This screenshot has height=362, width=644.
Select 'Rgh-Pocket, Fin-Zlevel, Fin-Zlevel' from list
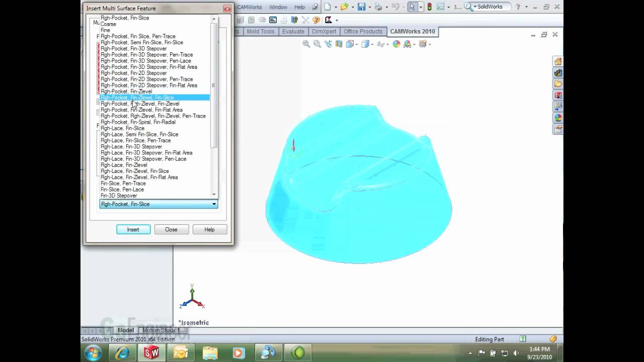155,104
